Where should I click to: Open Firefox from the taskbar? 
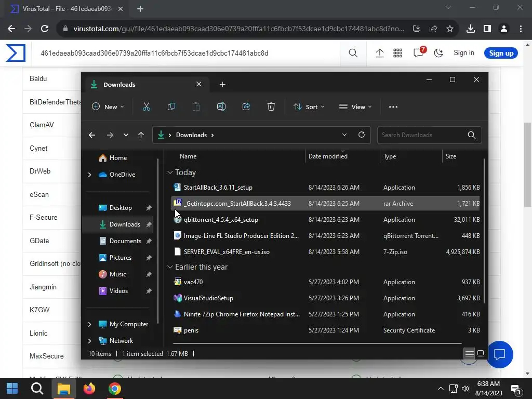[x=89, y=389]
